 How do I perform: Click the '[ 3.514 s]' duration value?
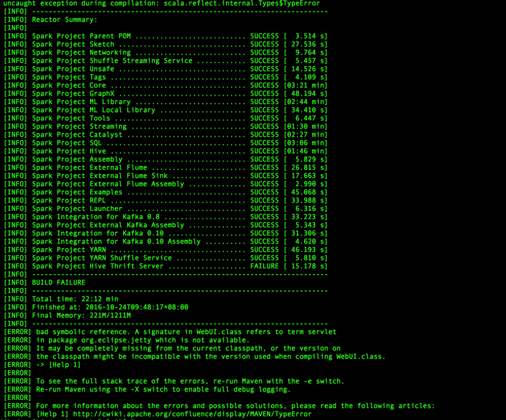tap(305, 36)
